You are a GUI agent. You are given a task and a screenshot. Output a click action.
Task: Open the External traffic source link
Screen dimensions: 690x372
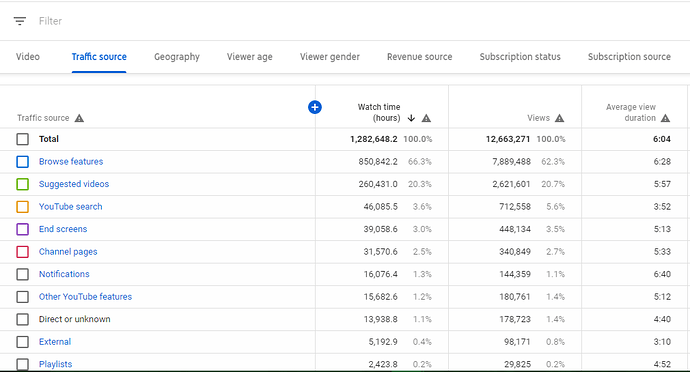point(55,342)
